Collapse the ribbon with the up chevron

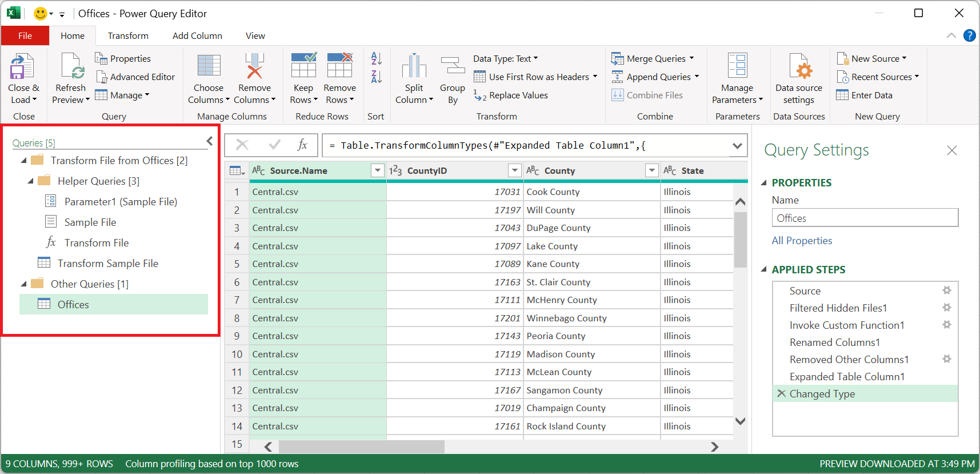(x=951, y=35)
